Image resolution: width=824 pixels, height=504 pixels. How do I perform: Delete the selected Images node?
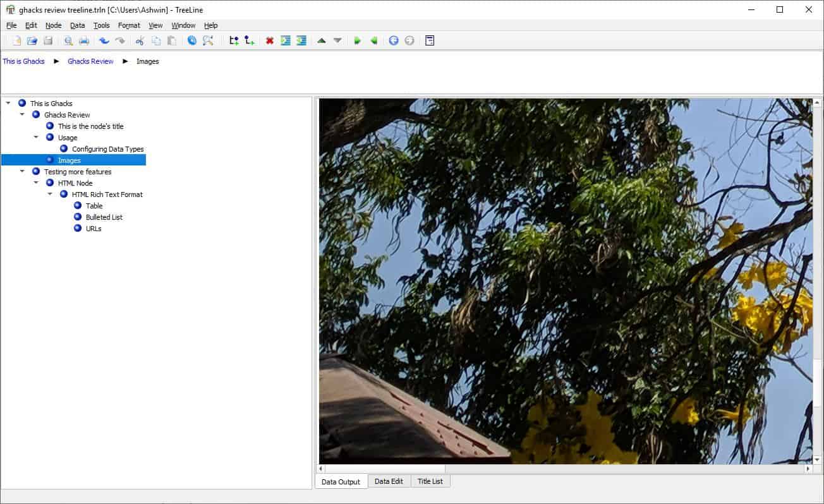point(270,40)
